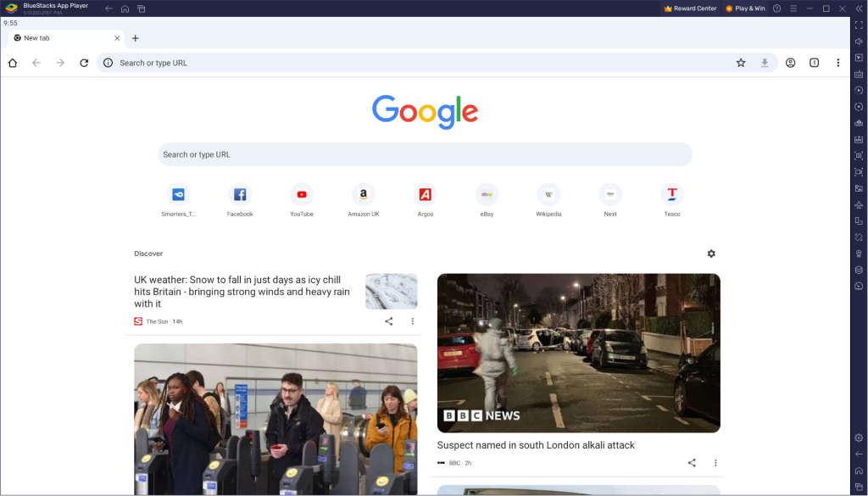Open the ticket barrier commuters photo article

pyautogui.click(x=275, y=419)
